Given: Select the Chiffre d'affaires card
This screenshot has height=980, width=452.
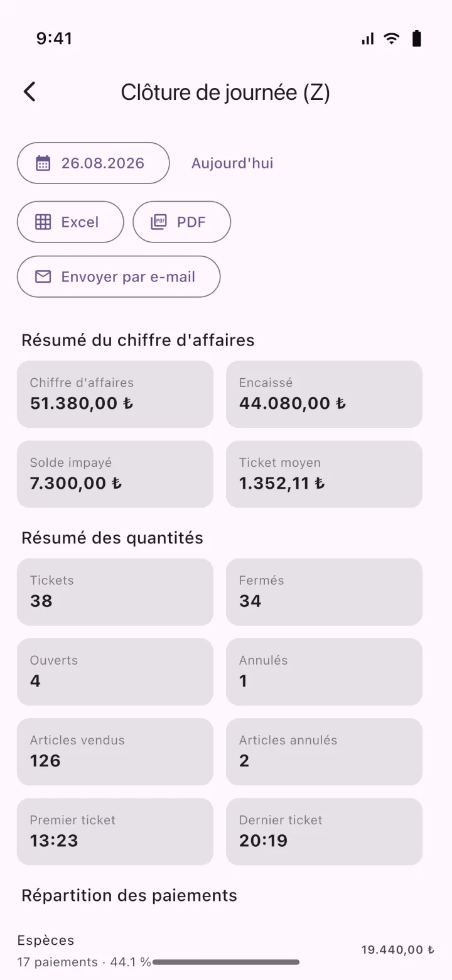Looking at the screenshot, I should tap(115, 394).
